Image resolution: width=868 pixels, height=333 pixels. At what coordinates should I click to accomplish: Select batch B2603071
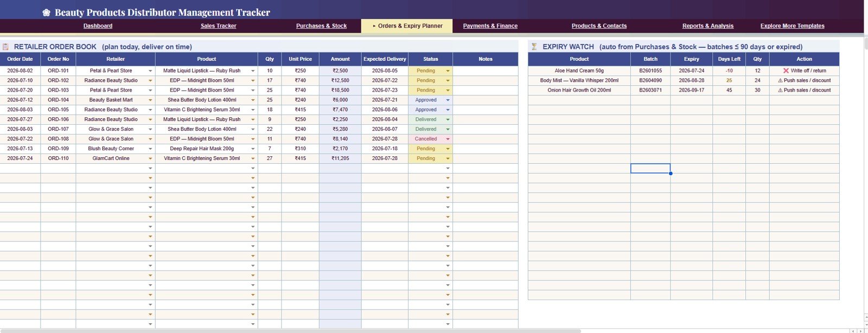click(x=650, y=90)
